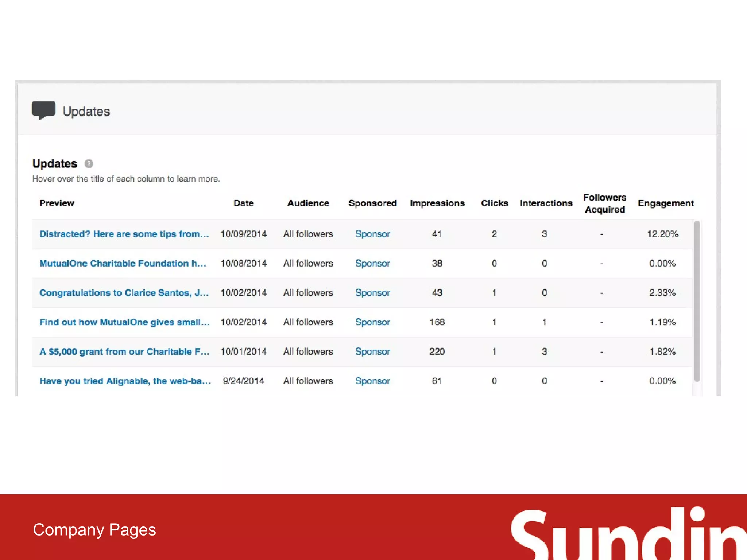Click Sponsor for the 10/01/2014 update

coord(373,351)
